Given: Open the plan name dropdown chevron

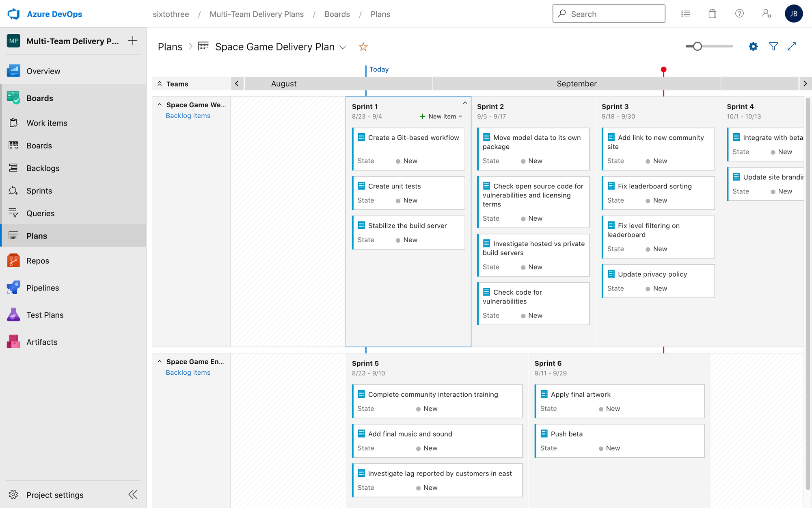Looking at the screenshot, I should (x=343, y=47).
